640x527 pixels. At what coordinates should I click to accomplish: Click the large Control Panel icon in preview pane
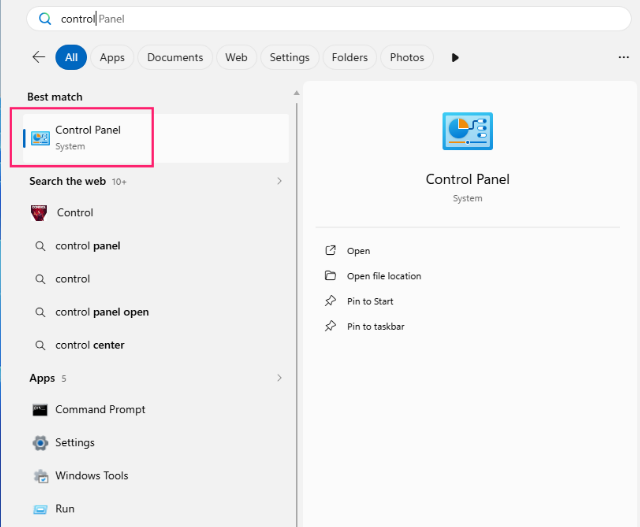pyautogui.click(x=467, y=131)
